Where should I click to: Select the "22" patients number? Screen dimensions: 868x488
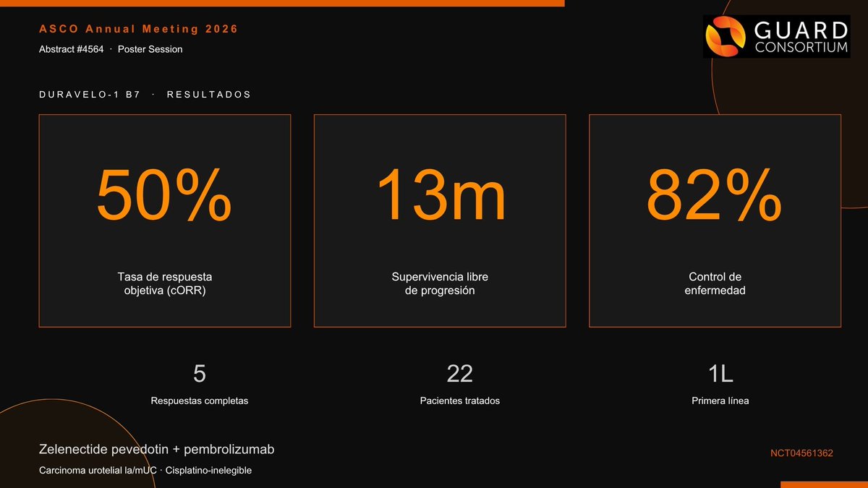(x=460, y=374)
